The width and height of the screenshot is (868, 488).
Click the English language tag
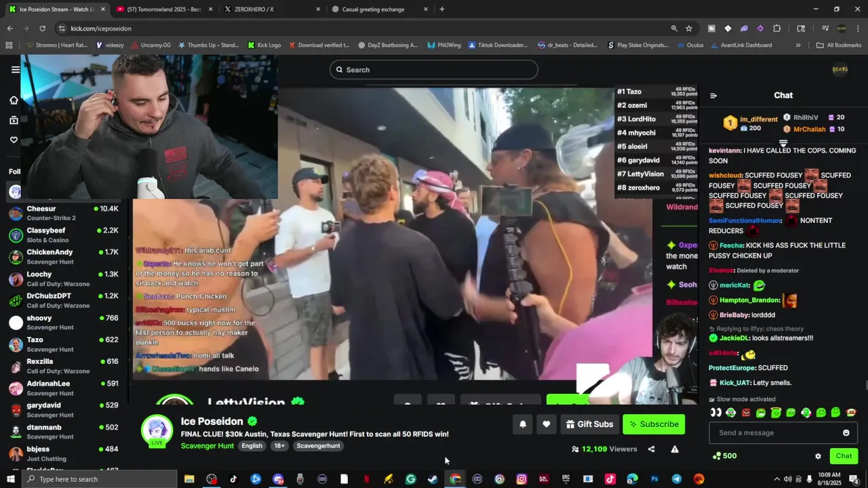coord(252,446)
